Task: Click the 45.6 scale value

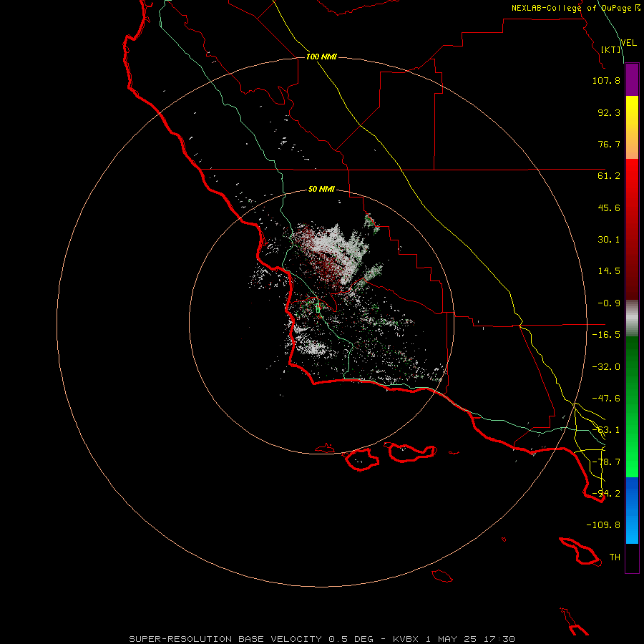Action: (x=609, y=208)
